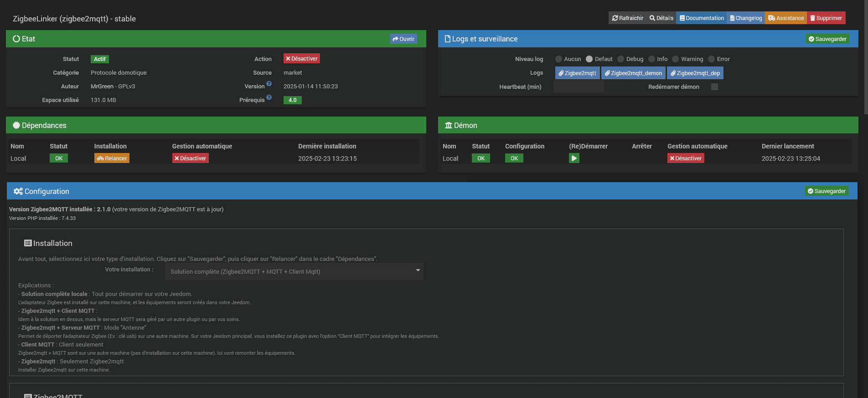This screenshot has width=868, height=398.
Task: Click the Rafraichir button
Action: 627,18
